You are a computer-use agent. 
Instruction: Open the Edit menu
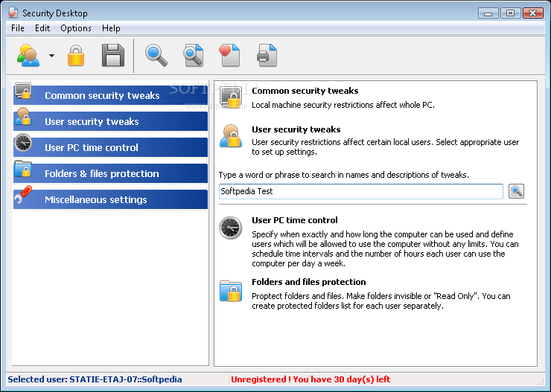(42, 28)
